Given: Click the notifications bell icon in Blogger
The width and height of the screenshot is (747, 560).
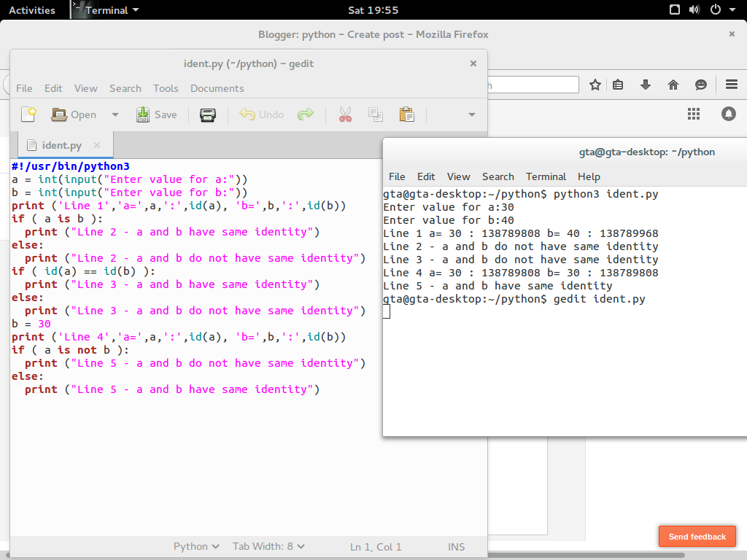Looking at the screenshot, I should click(x=729, y=114).
